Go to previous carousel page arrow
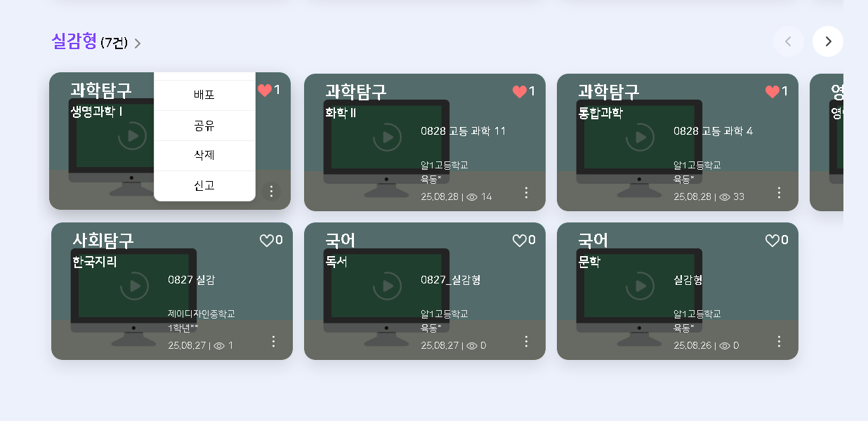868x421 pixels. 789,41
